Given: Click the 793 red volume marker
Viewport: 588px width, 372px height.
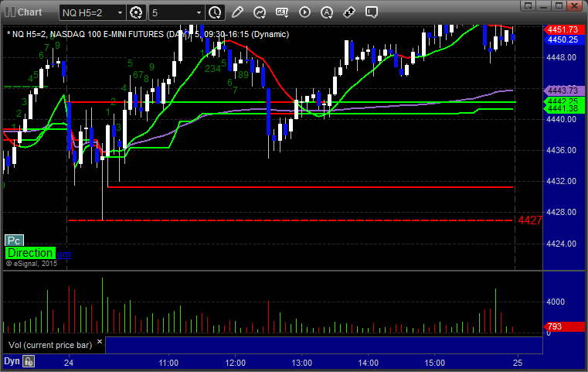Looking at the screenshot, I should (563, 326).
